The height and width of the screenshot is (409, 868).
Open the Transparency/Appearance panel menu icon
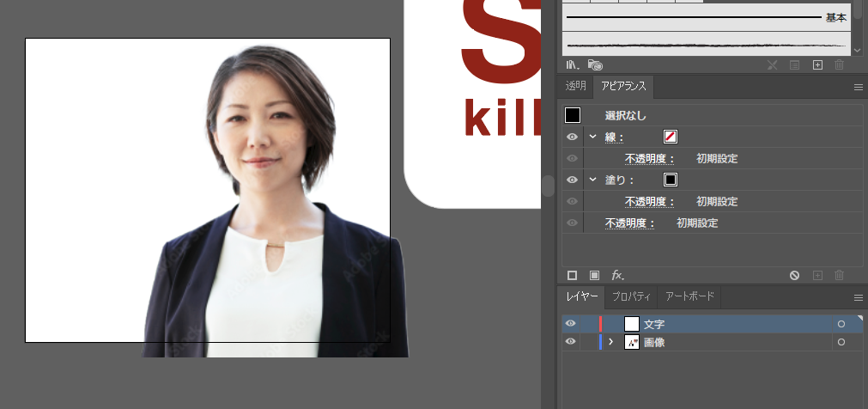coord(858,87)
